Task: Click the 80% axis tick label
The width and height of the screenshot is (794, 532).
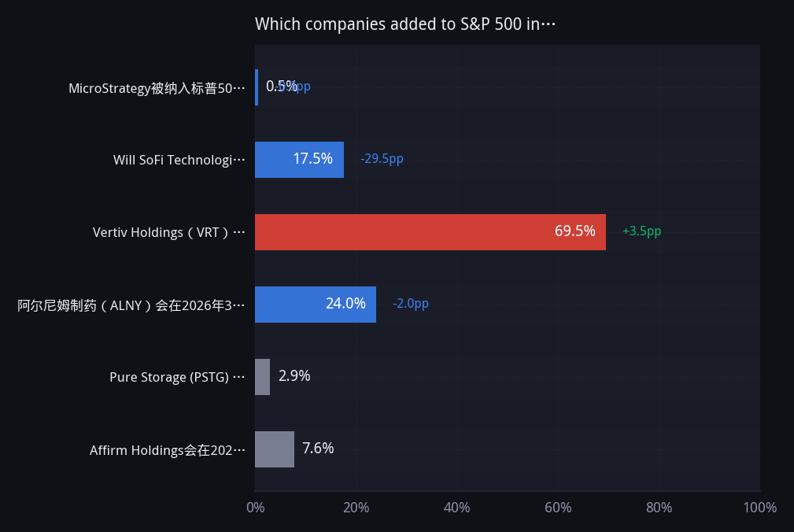Action: point(659,507)
